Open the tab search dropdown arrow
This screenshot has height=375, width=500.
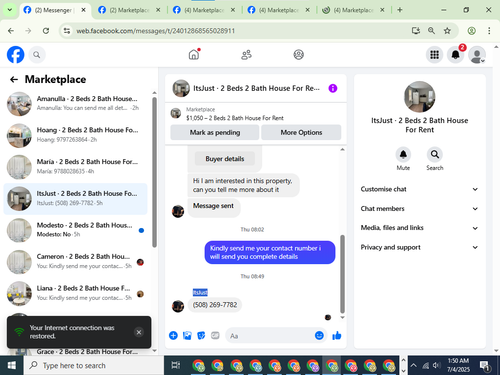point(10,10)
